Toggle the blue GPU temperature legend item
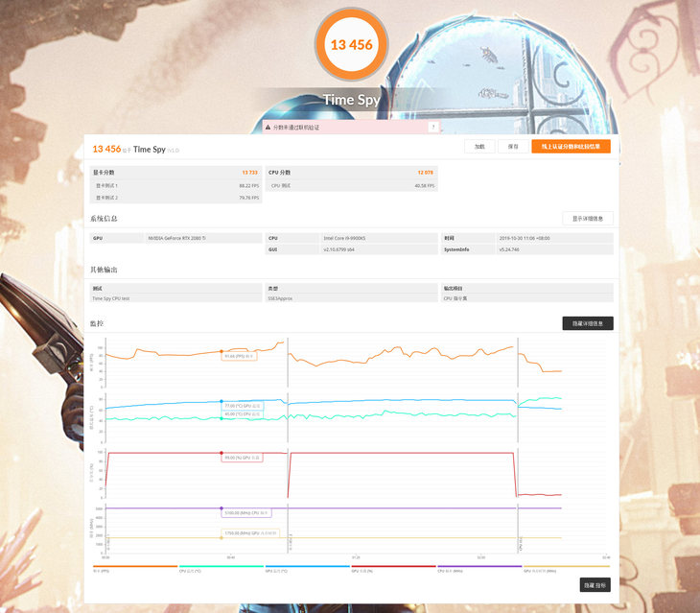Screen dimensions: 700x613 (x=308, y=568)
